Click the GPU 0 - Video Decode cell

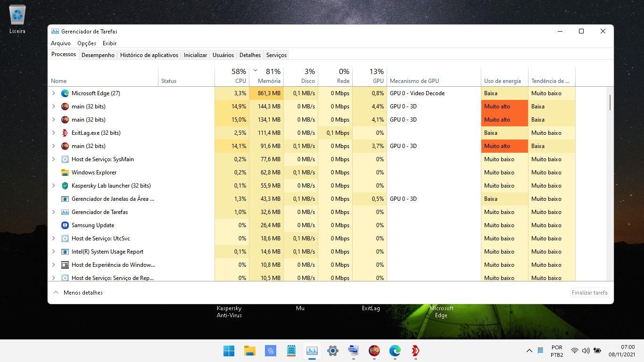[x=434, y=93]
